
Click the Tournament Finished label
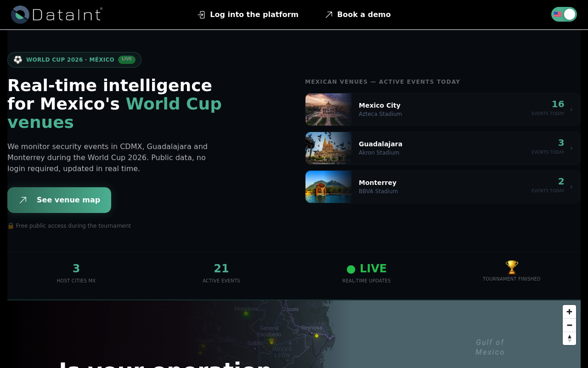[x=512, y=279]
